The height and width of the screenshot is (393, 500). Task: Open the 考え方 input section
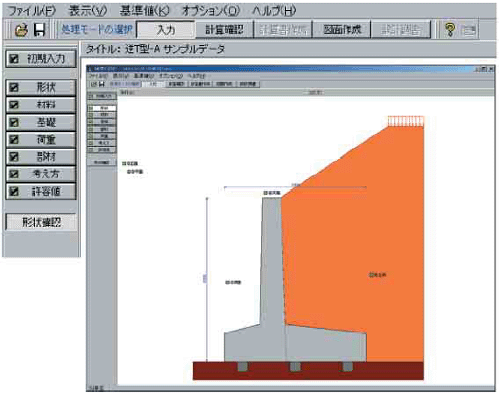point(41,174)
